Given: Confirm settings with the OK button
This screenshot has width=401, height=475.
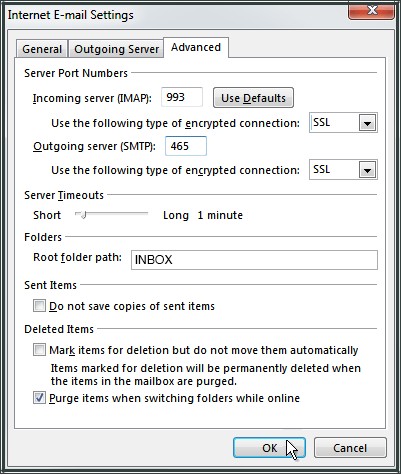Looking at the screenshot, I should coord(269,448).
